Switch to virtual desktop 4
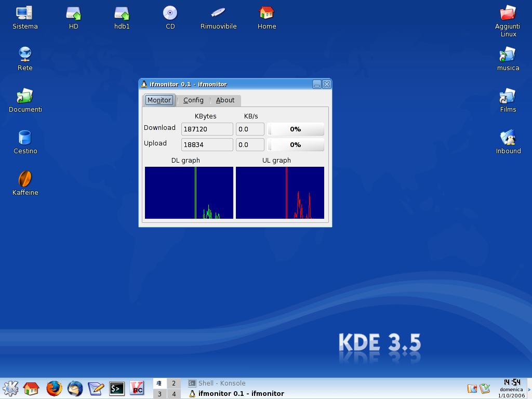Image resolution: width=532 pixels, height=399 pixels. [174, 394]
